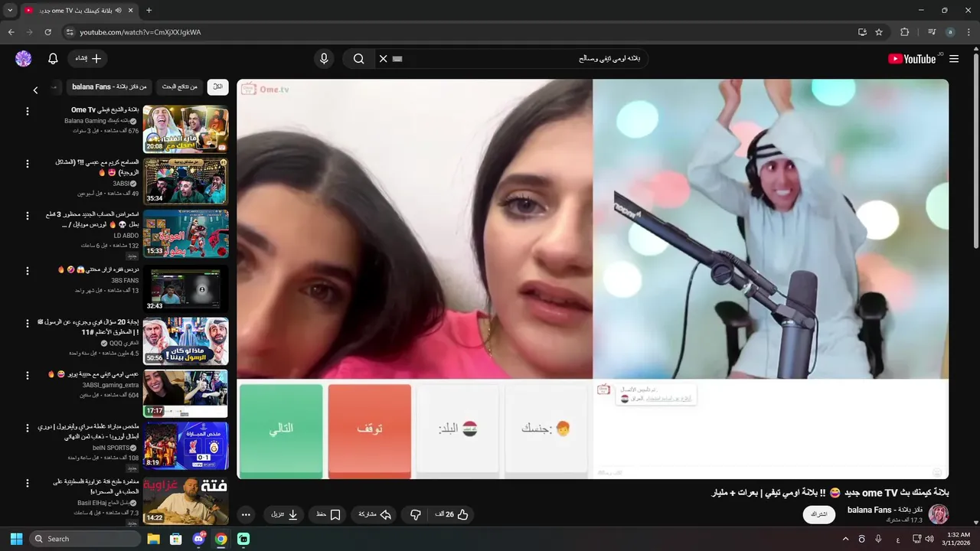Close the YouTube browser tab
The height and width of the screenshot is (551, 980).
pyautogui.click(x=130, y=11)
